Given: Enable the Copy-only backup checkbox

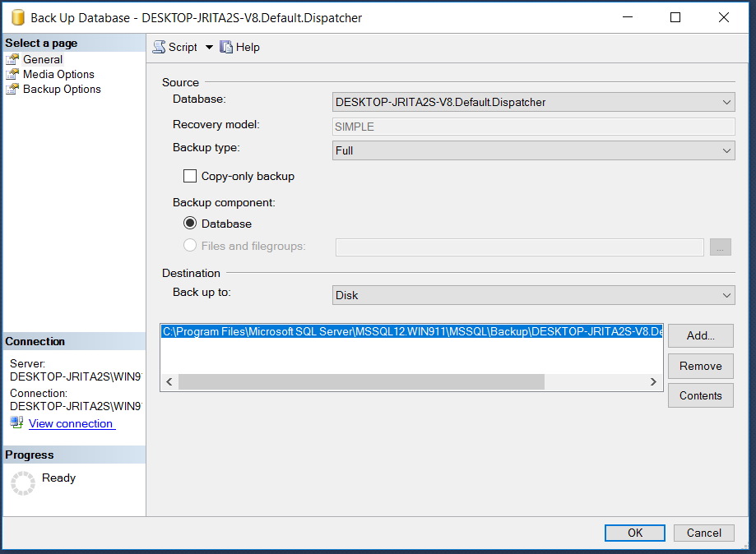Looking at the screenshot, I should pos(190,176).
